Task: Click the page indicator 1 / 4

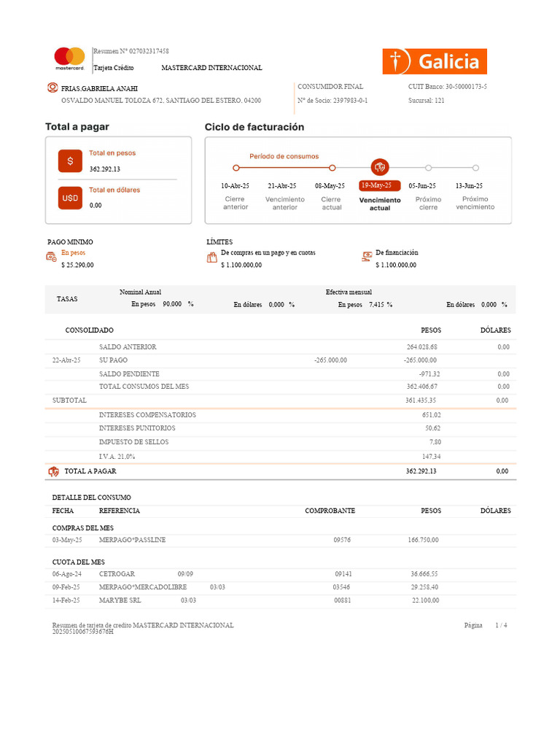Action: [x=502, y=625]
